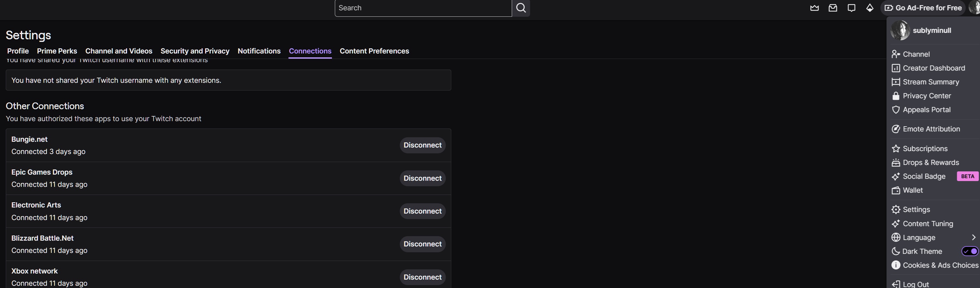The height and width of the screenshot is (288, 980).
Task: Open Privacy Center lock item
Action: (926, 96)
